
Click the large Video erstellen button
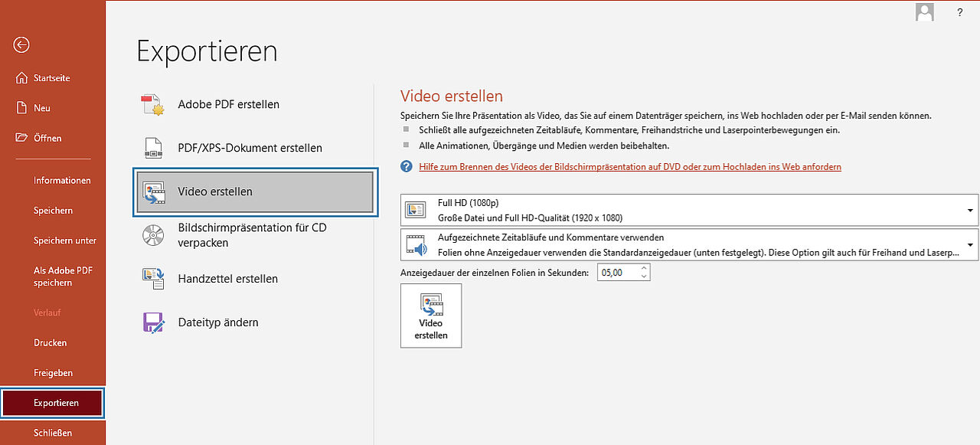pos(431,316)
